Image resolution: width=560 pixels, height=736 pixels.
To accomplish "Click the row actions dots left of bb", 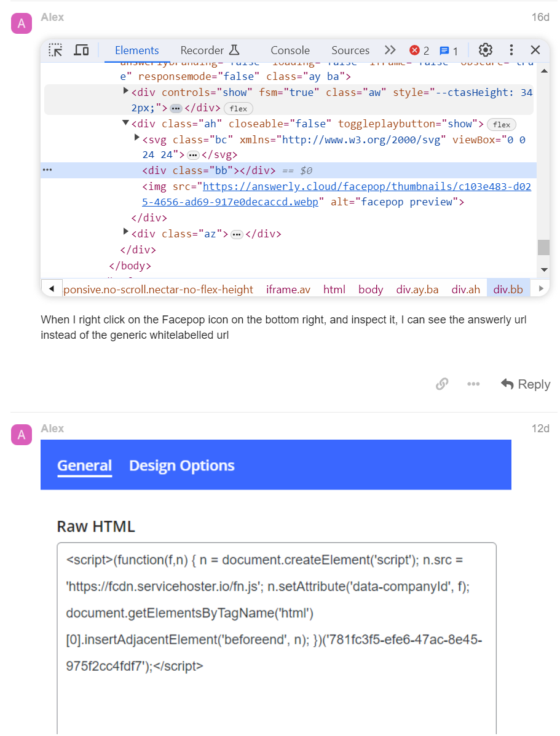I will pyautogui.click(x=47, y=170).
